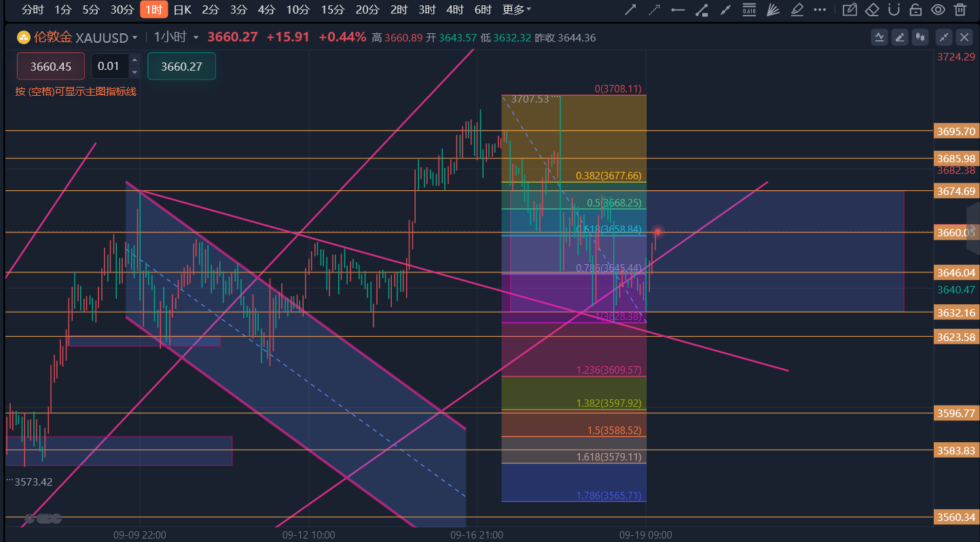This screenshot has height=542, width=980.
Task: Click the Fibonacci 1.618(3579.11) level label
Action: tap(609, 457)
